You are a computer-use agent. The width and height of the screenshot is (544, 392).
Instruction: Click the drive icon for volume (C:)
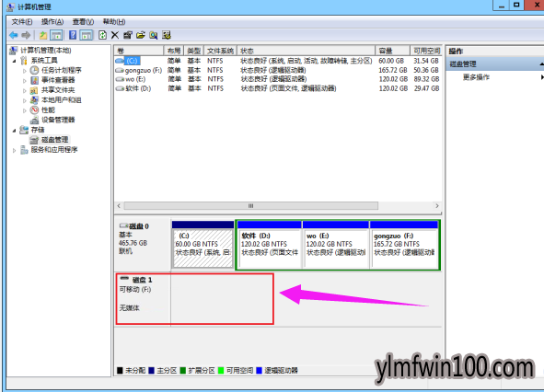pyautogui.click(x=120, y=61)
